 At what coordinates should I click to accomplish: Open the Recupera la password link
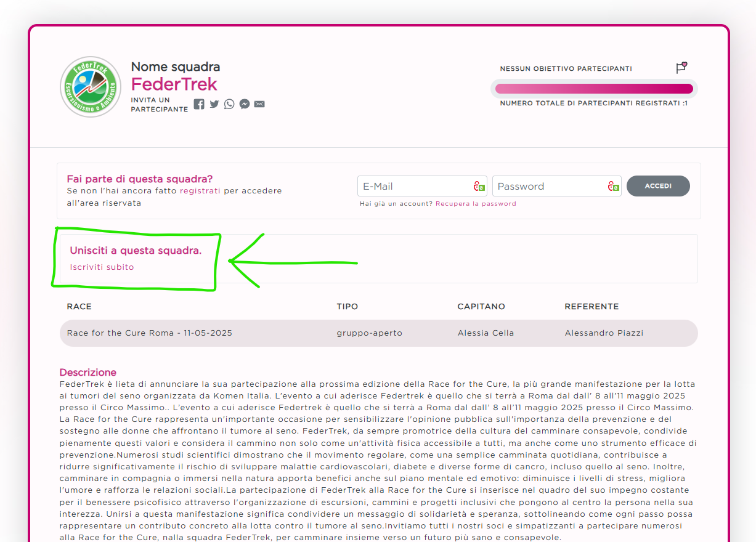click(476, 203)
